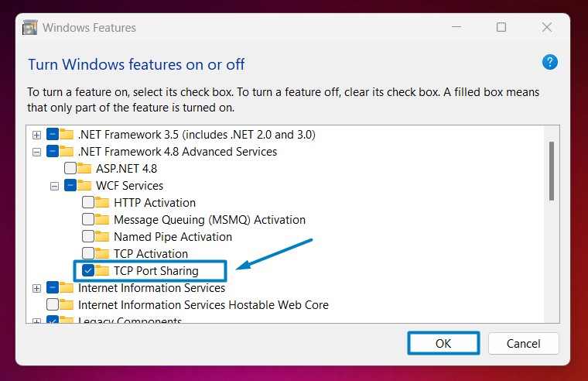Click the Cancel button
The image size is (588, 381).
coord(524,343)
